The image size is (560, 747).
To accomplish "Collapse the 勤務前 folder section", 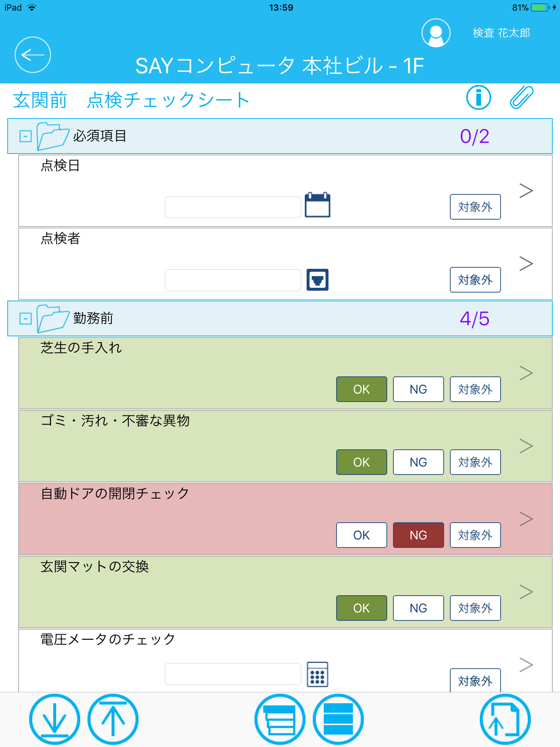I will pyautogui.click(x=26, y=319).
